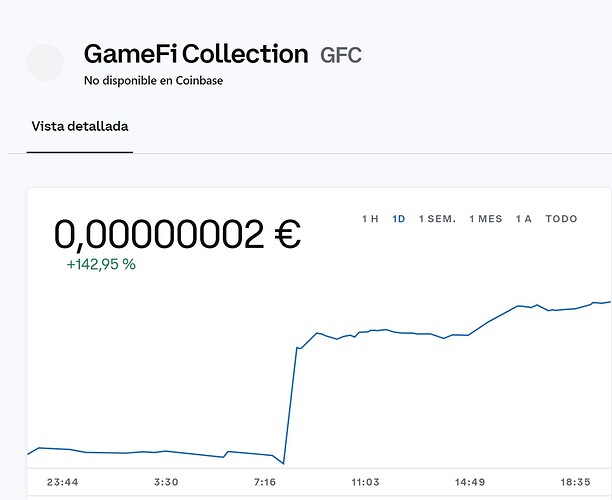Click the 3:30 time axis label

pos(166,482)
